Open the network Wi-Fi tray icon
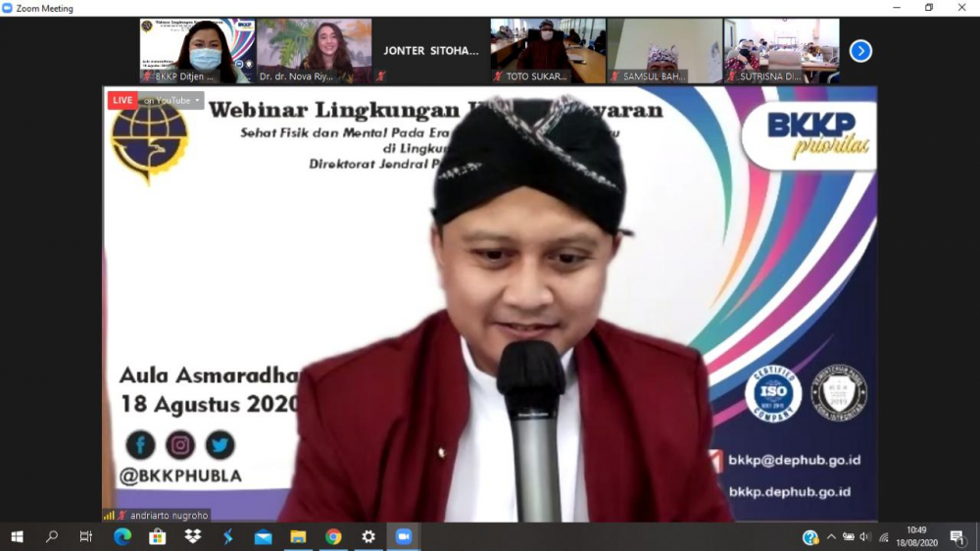 [x=884, y=537]
